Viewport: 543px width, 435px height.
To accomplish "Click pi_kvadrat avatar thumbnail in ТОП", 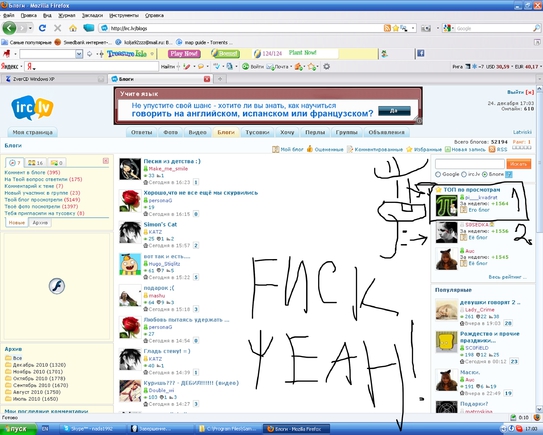I will tap(446, 206).
